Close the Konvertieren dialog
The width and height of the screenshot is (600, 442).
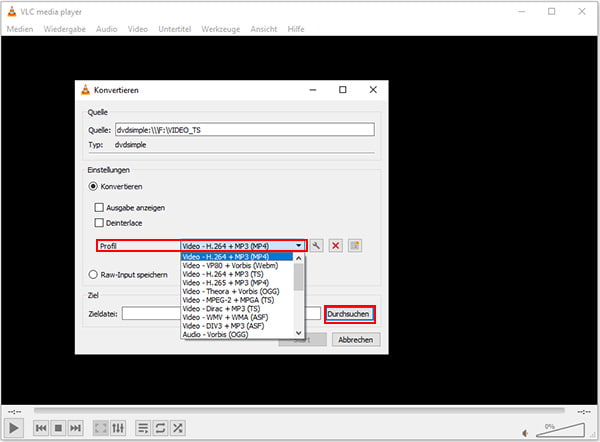pos(373,90)
